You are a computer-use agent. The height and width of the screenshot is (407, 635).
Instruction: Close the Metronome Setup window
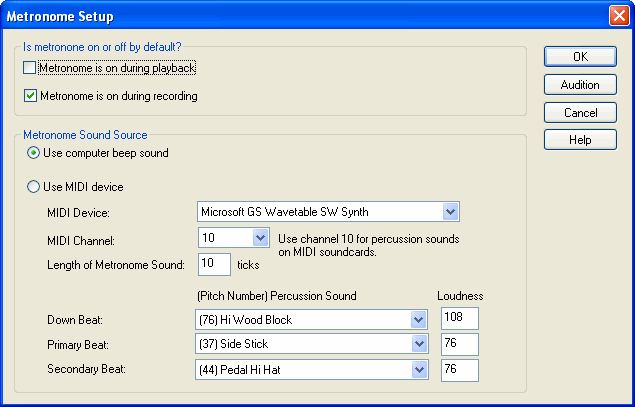(x=618, y=16)
